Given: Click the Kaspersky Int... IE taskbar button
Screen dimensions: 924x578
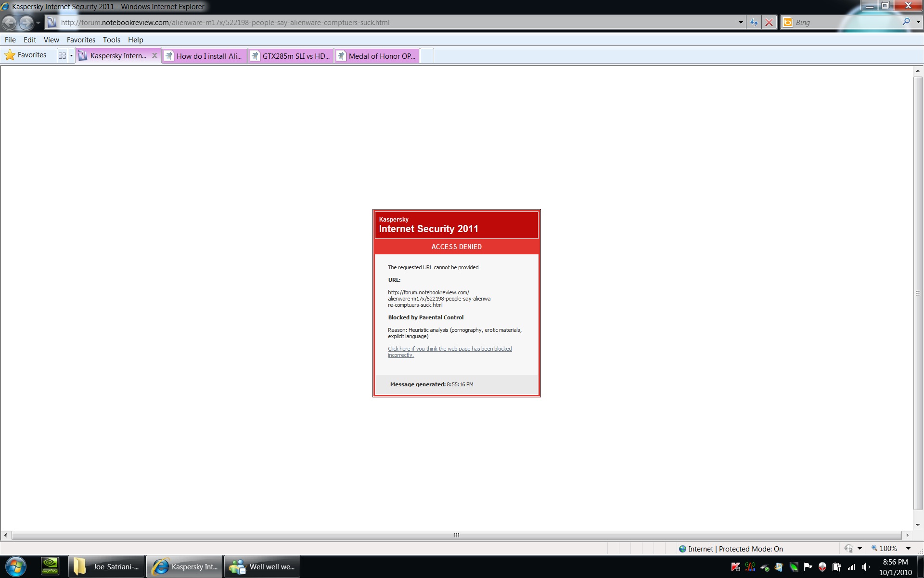Looking at the screenshot, I should coord(184,566).
